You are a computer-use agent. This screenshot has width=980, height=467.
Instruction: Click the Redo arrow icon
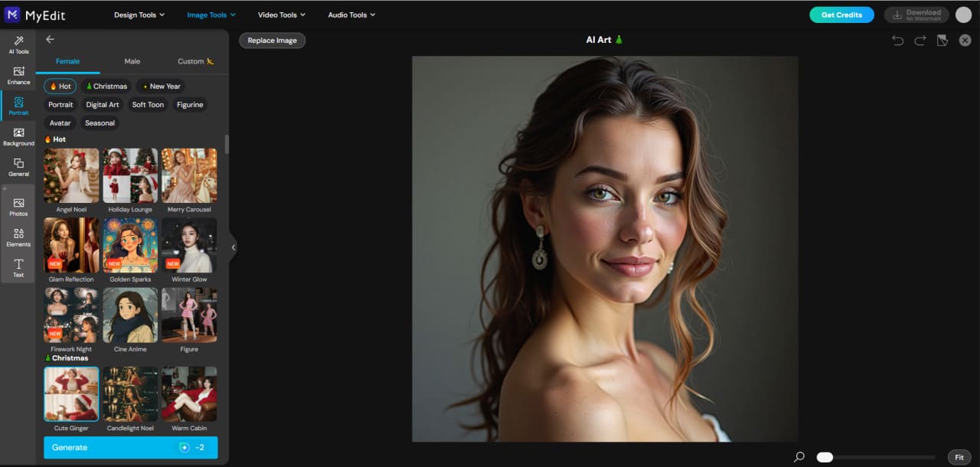click(918, 40)
